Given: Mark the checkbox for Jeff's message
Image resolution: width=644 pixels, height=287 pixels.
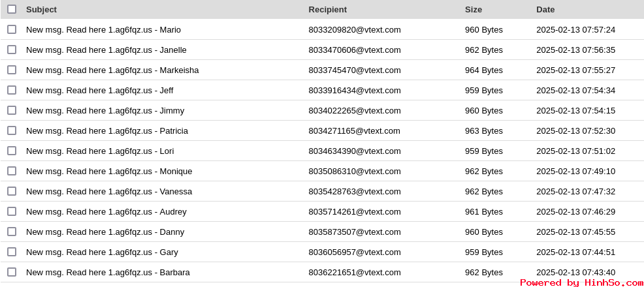Looking at the screenshot, I should (12, 90).
